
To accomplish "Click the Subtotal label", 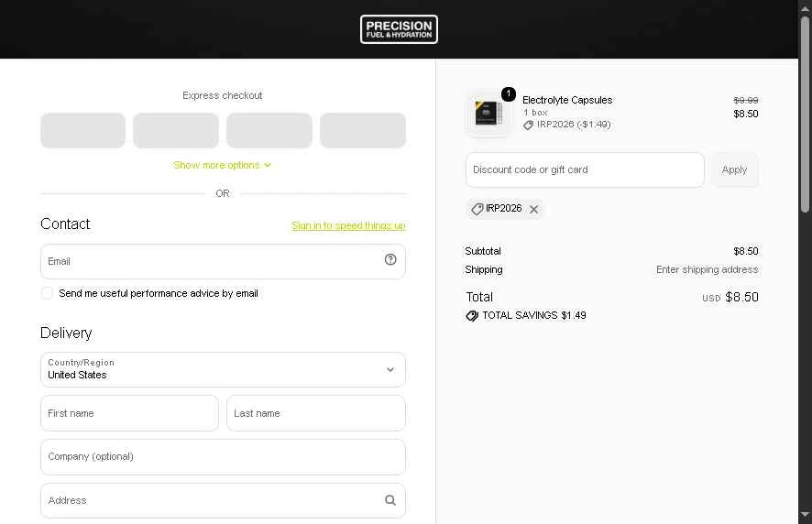I will (483, 251).
